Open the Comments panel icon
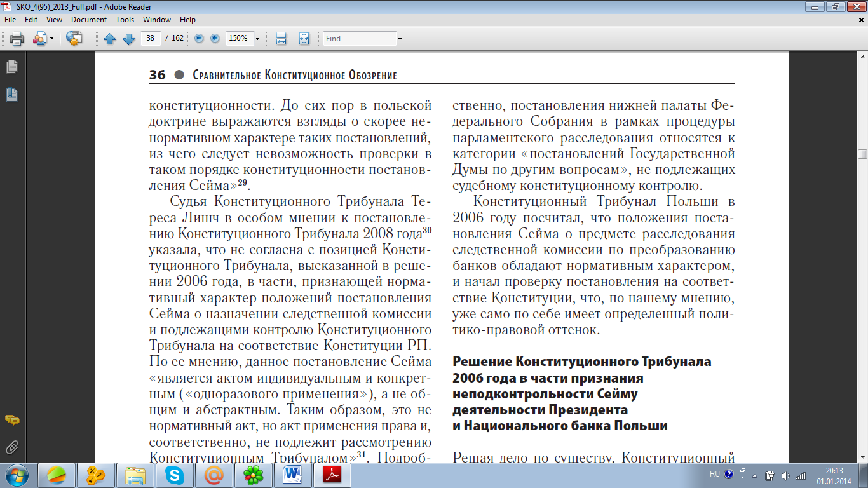Viewport: 868px width, 488px height. tap(11, 420)
